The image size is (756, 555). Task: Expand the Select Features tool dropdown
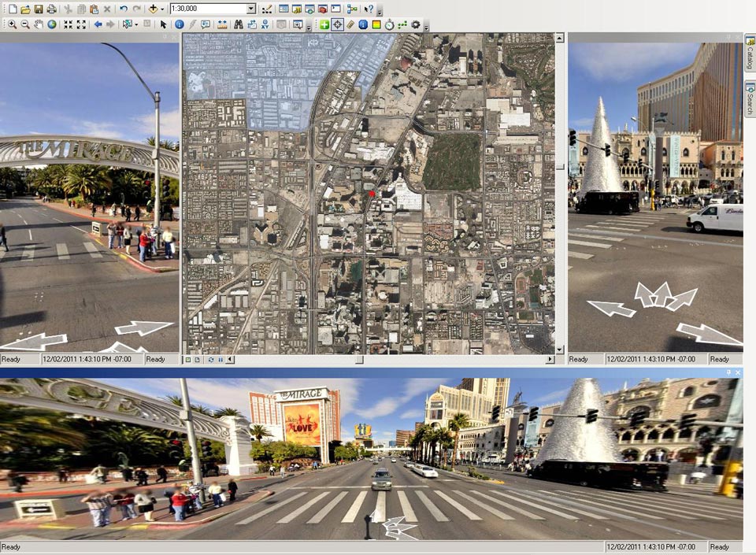136,24
